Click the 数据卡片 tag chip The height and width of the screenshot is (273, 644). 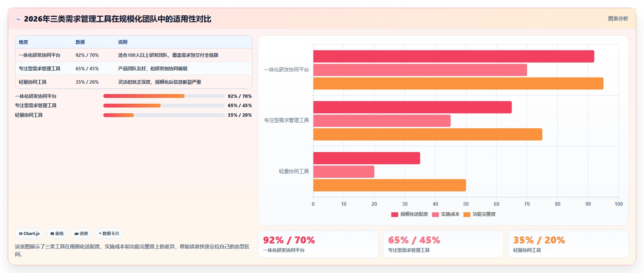(109, 233)
